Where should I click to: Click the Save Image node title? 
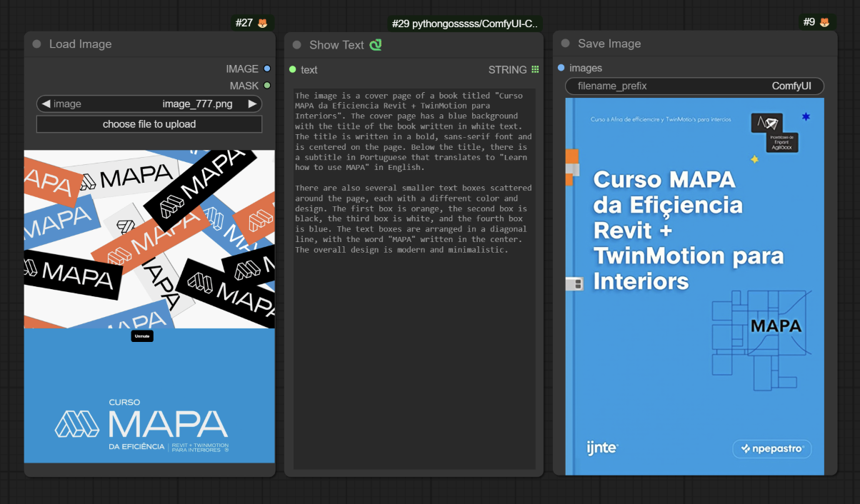[x=609, y=44]
